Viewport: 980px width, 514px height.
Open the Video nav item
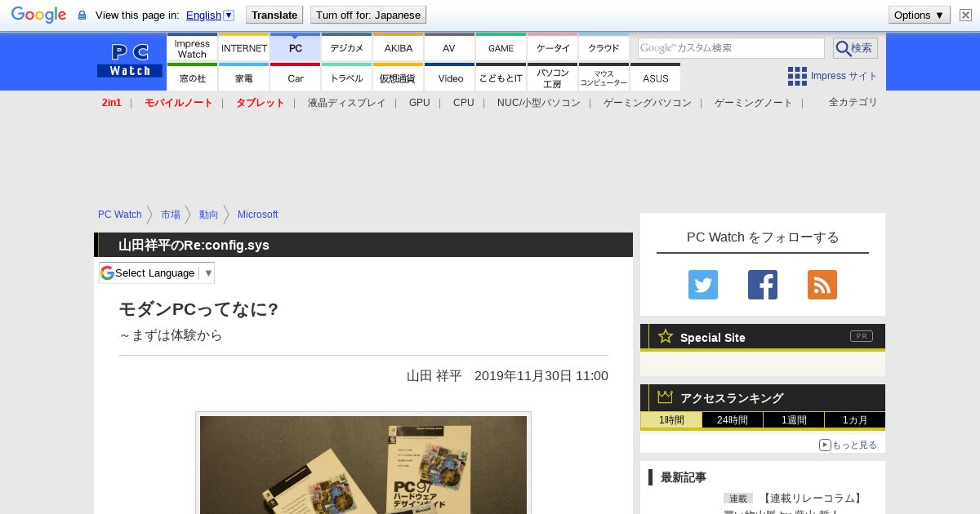click(x=449, y=78)
